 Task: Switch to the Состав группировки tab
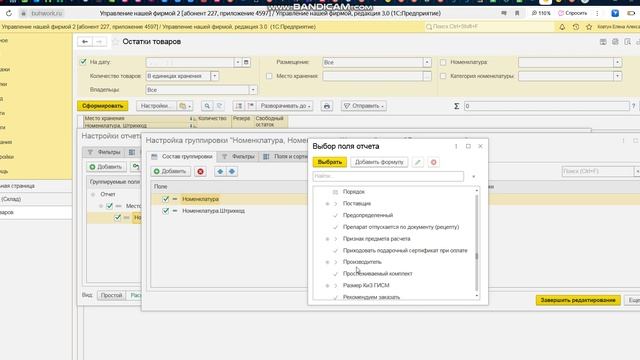[x=182, y=157]
